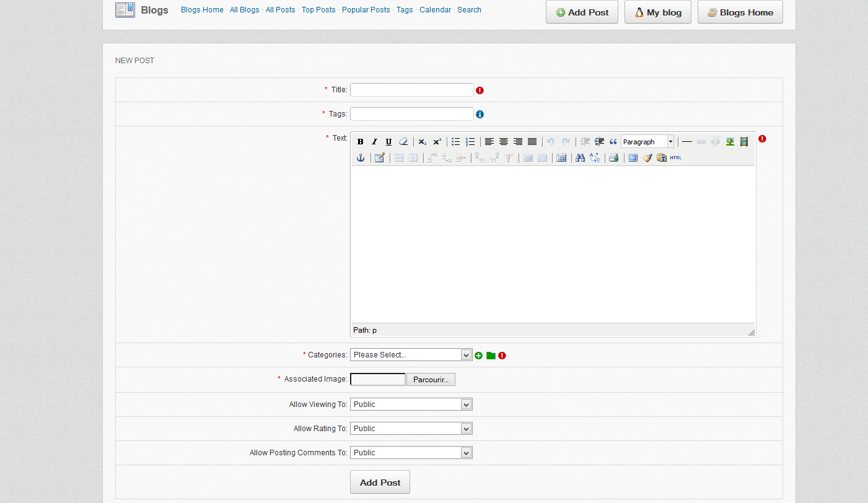Viewport: 868px width, 503px height.
Task: Insert an anchor in the text
Action: coord(360,158)
